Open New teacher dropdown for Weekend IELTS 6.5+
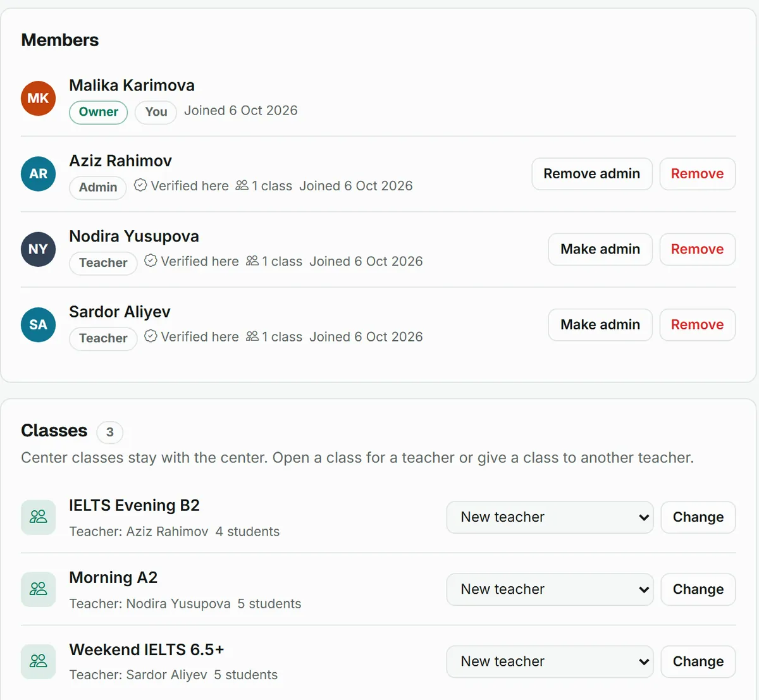This screenshot has width=759, height=700. tap(550, 661)
